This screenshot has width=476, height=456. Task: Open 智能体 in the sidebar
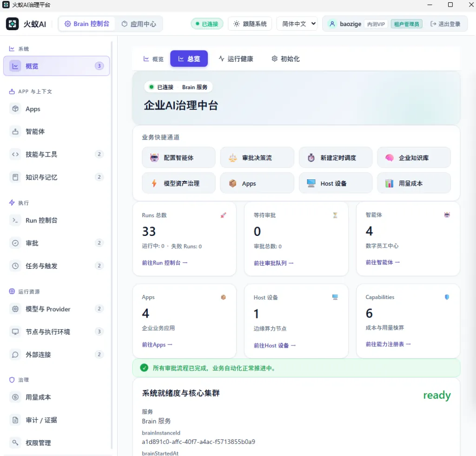56,131
